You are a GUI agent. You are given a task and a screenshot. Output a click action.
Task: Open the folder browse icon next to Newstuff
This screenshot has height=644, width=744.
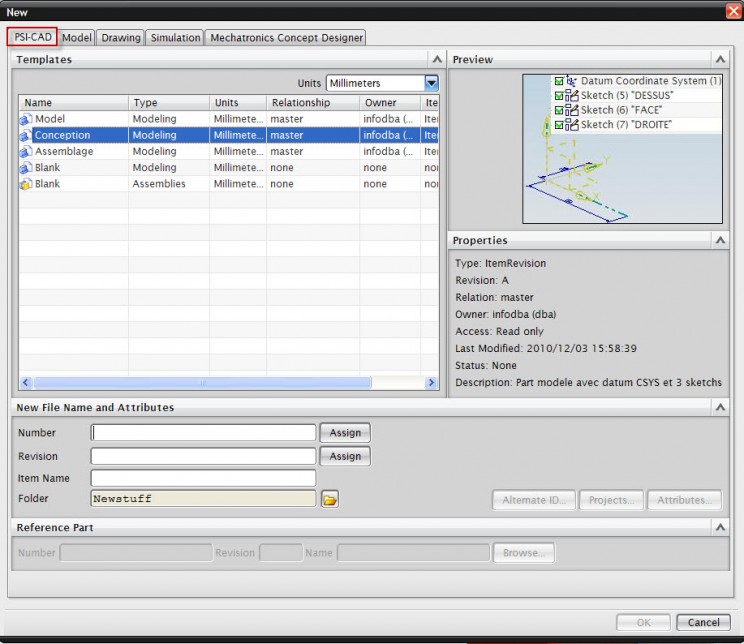pyautogui.click(x=330, y=499)
